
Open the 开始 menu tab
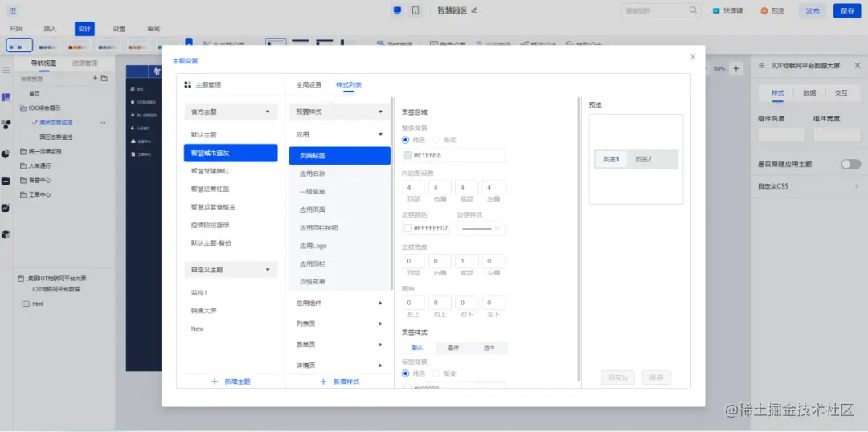(x=15, y=29)
